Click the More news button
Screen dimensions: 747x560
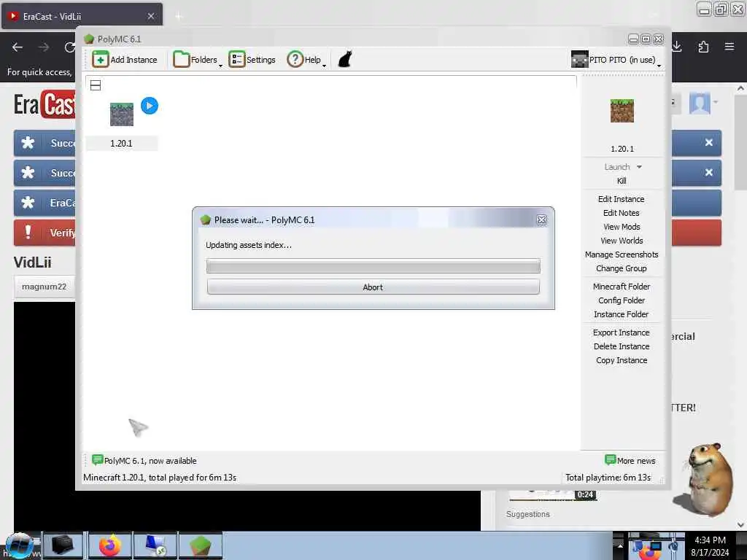(630, 461)
